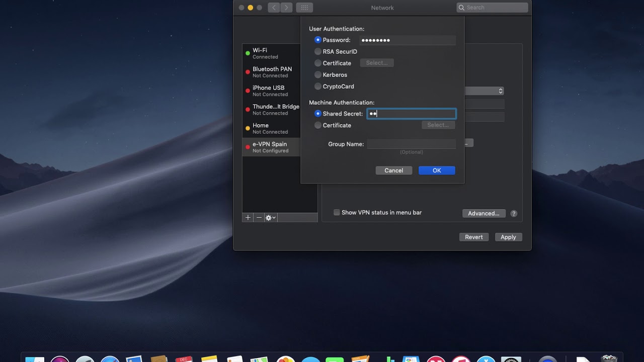
Task: Enable Show VPN status in menu bar
Action: click(337, 212)
